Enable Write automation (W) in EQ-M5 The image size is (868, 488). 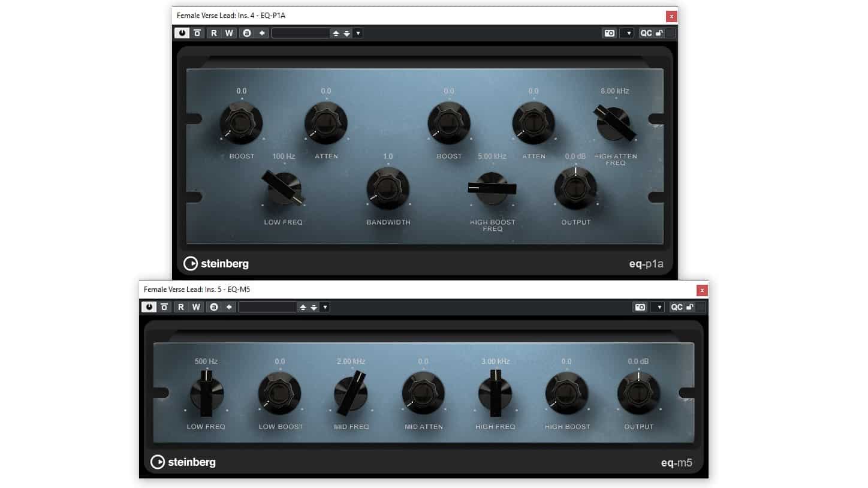(196, 307)
